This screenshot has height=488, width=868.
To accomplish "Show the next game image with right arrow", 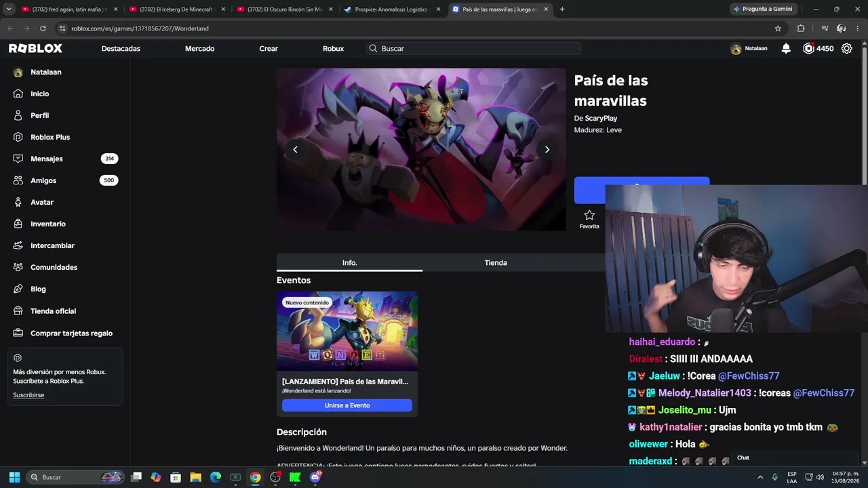I will tap(547, 150).
